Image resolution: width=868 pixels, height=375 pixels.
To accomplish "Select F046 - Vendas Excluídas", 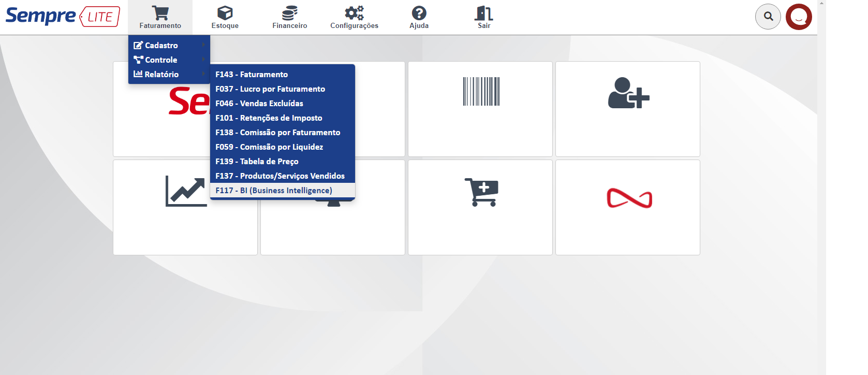I will [283, 104].
